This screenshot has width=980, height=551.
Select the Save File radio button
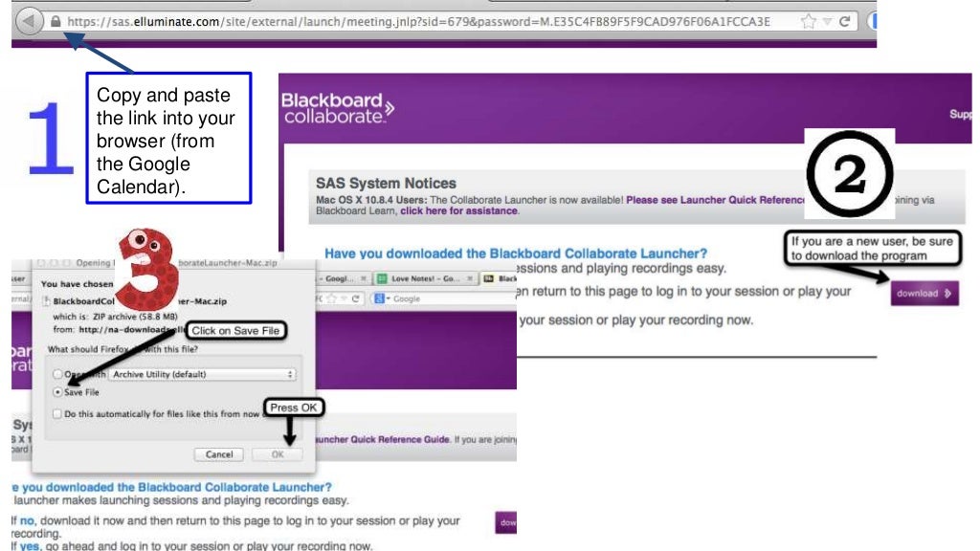(x=57, y=392)
